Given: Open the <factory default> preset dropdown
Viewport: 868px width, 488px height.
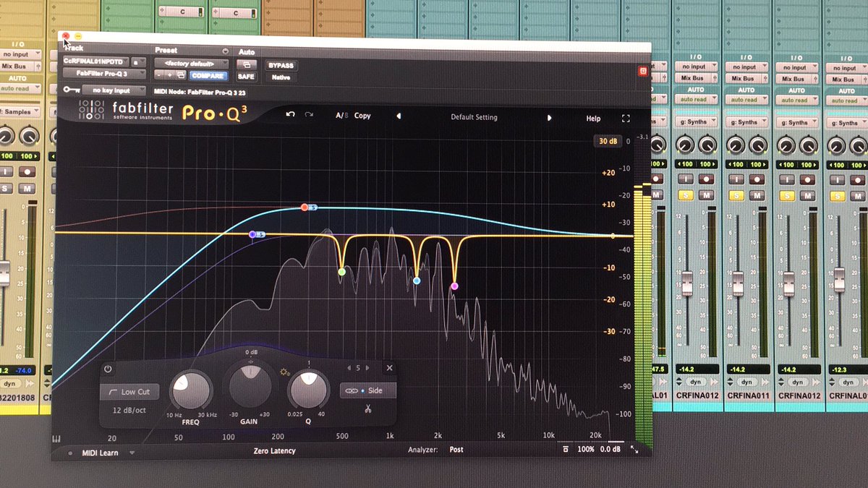Looking at the screenshot, I should click(x=191, y=64).
